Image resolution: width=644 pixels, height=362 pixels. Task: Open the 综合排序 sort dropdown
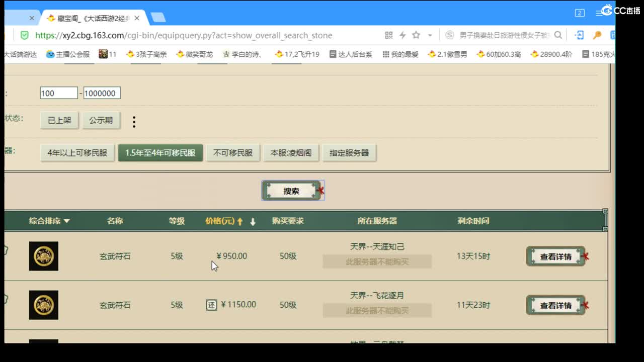click(x=49, y=221)
